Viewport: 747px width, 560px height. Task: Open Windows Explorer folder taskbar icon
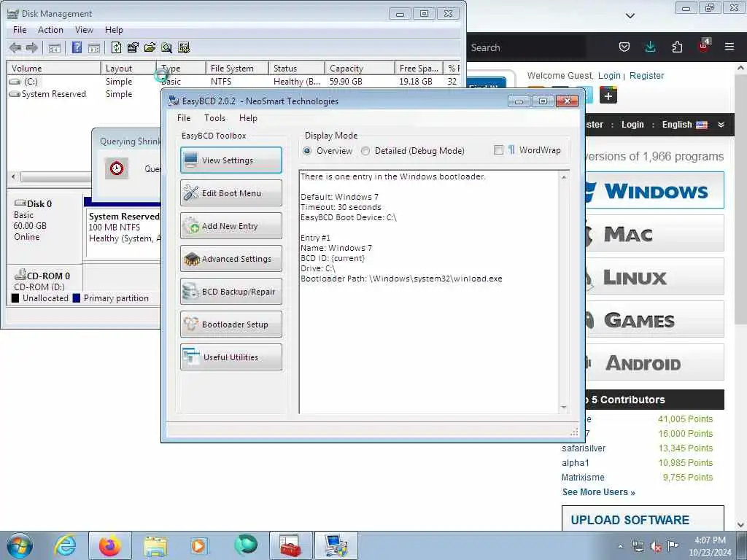155,546
